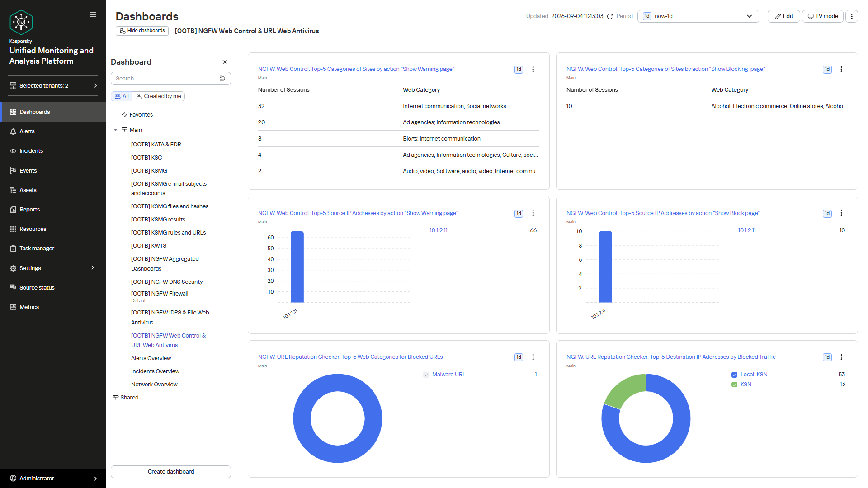Go to Settings in sidebar
868x488 pixels.
point(53,268)
